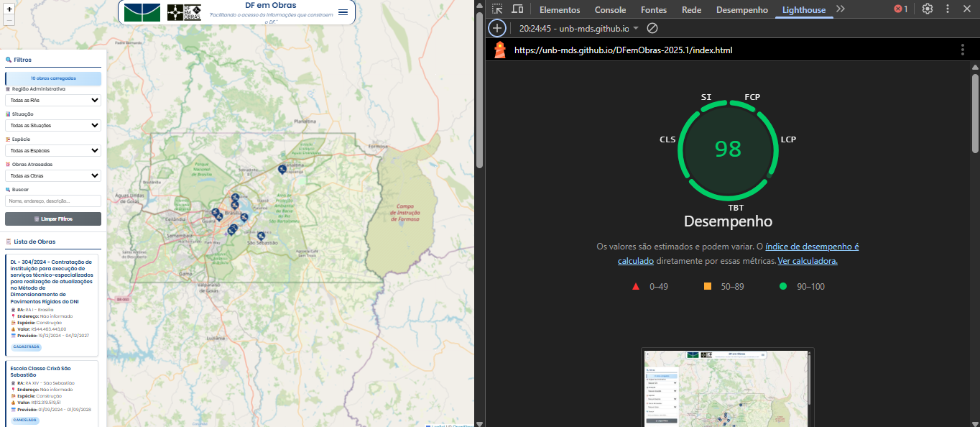980x427 pixels.
Task: Open the DL - 304/2024 obra card title
Action: tap(52, 282)
